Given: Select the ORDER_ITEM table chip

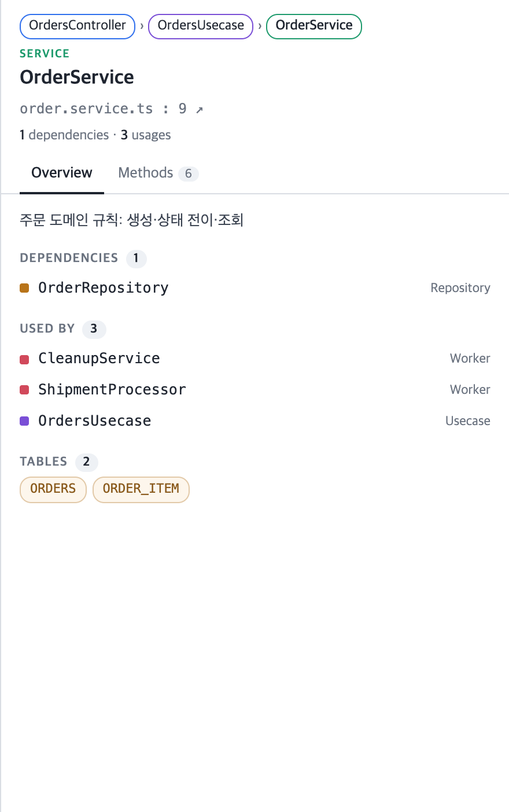Looking at the screenshot, I should coord(141,489).
